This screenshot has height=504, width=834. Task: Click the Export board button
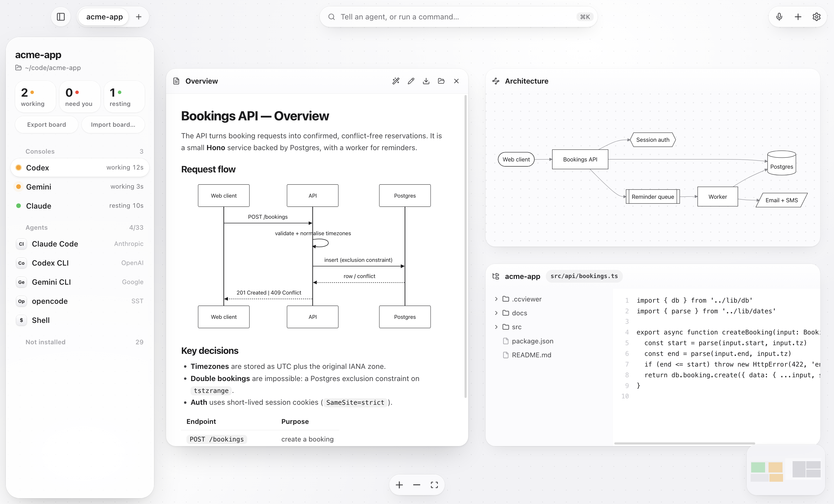(46, 124)
